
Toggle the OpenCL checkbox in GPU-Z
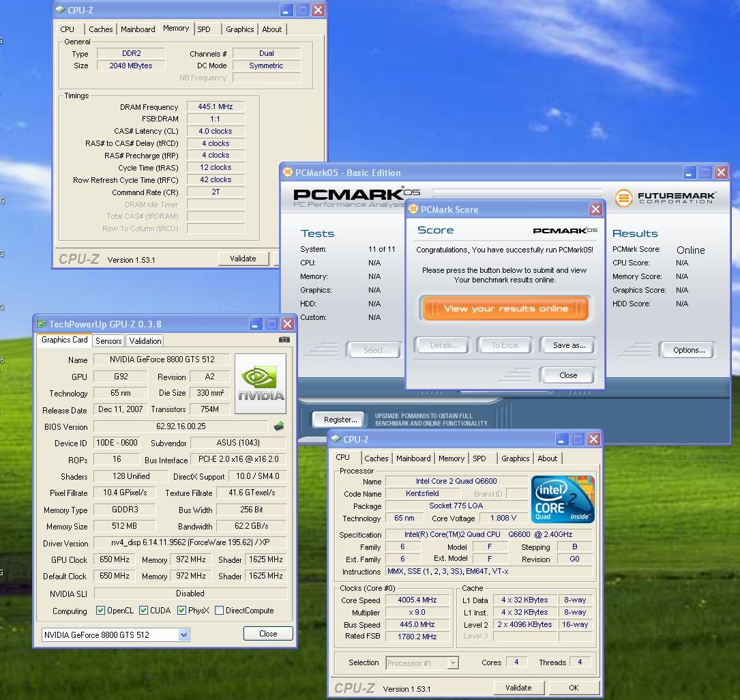(x=100, y=611)
